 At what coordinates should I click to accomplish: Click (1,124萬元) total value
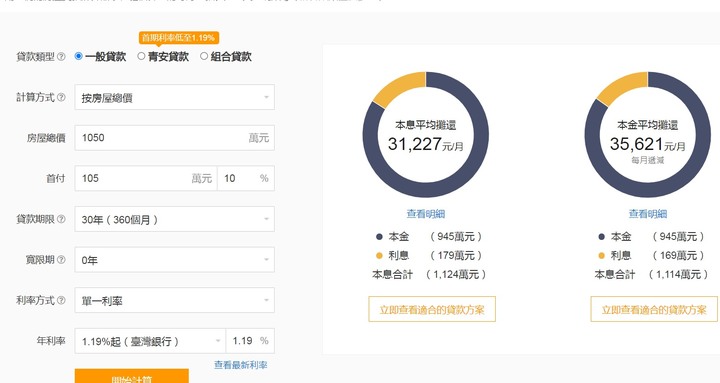coord(456,274)
